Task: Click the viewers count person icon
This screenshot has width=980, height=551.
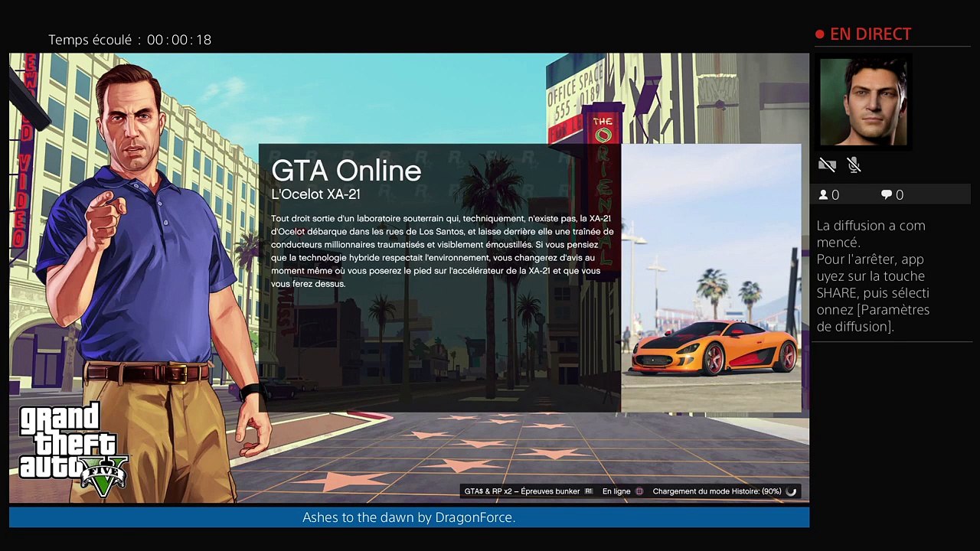Action: tap(824, 195)
